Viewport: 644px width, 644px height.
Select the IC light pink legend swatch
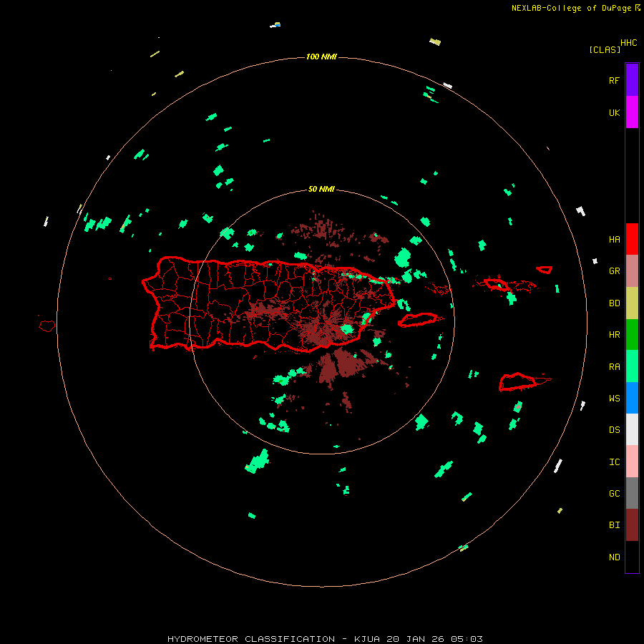click(x=632, y=462)
